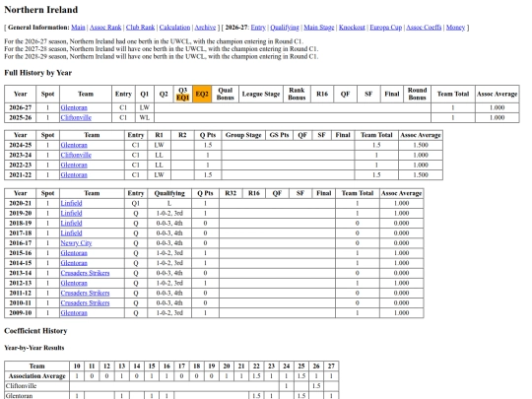Screen dimensions: 532x399
Task: Select the 0.000 Assoc Average for 2018-19
Action: (401, 224)
